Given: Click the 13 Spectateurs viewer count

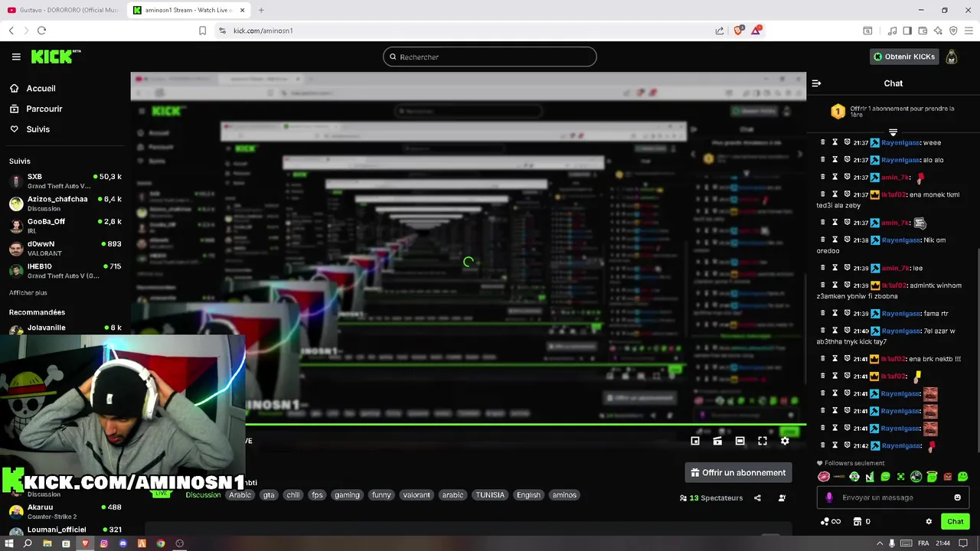Looking at the screenshot, I should click(x=711, y=498).
